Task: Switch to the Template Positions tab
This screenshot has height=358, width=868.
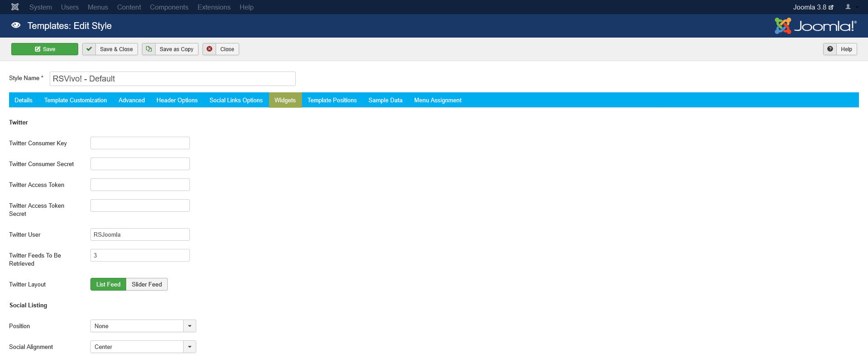Action: point(332,100)
